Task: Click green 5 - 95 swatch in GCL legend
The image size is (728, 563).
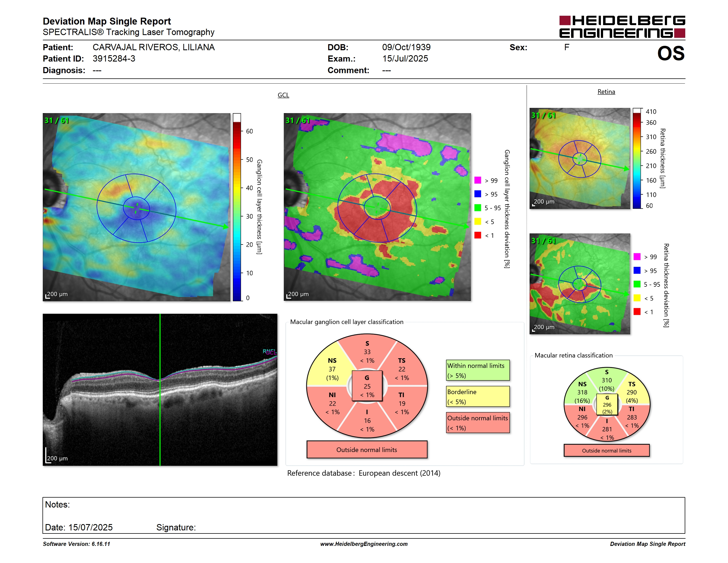Action: 478,208
